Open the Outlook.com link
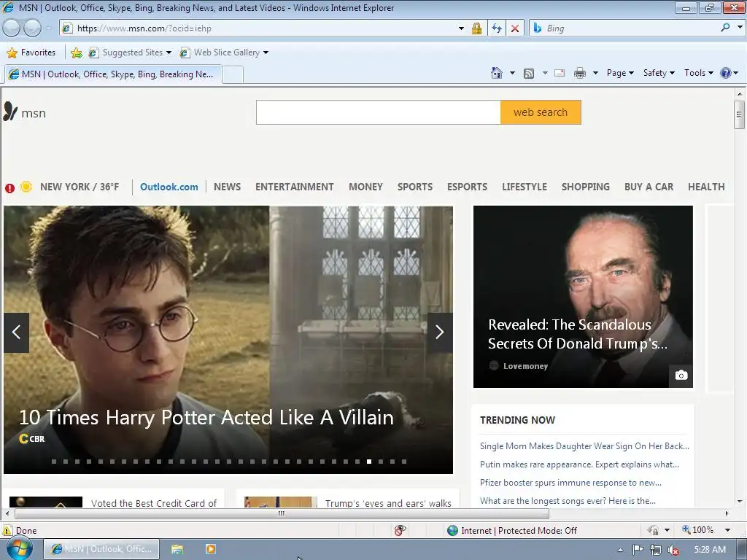747x560 pixels. (169, 187)
